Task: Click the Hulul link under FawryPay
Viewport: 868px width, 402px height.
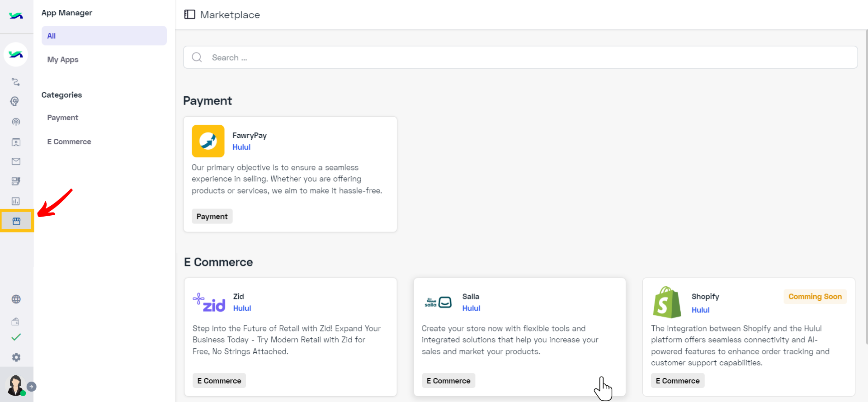Action: [x=241, y=147]
